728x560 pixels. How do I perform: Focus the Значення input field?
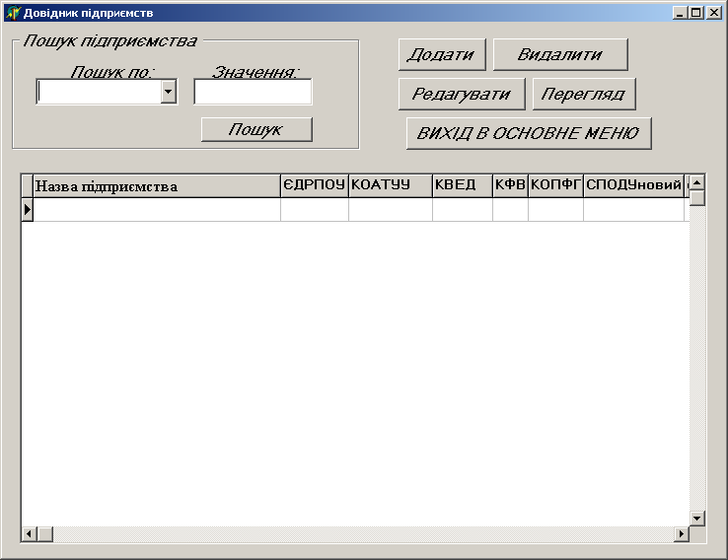click(x=254, y=92)
